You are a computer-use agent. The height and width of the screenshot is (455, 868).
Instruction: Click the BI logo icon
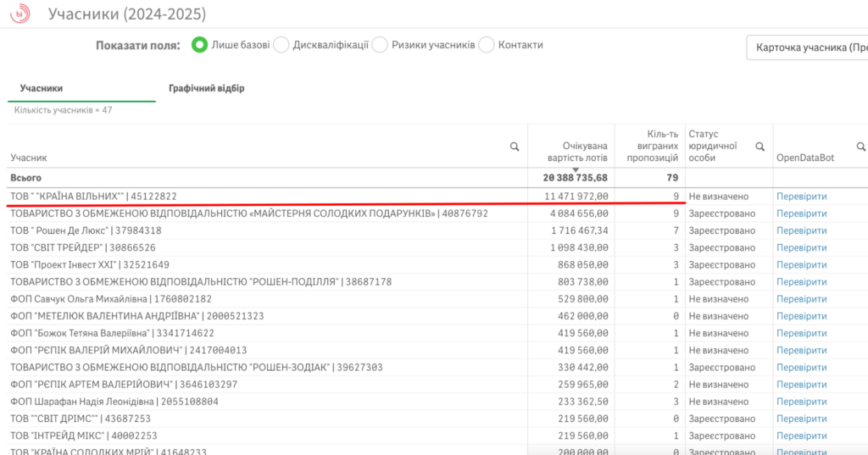(19, 14)
